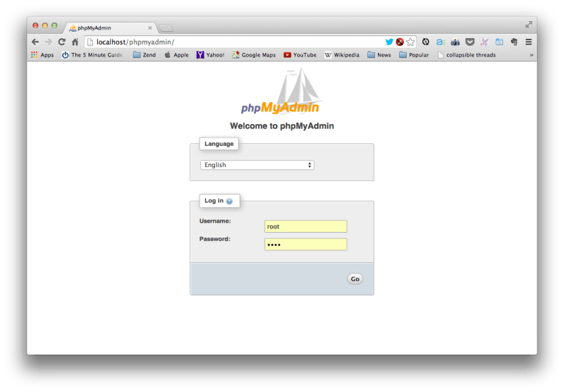
Task: Click the phpMyAdmin sailboat logo
Action: [x=281, y=92]
